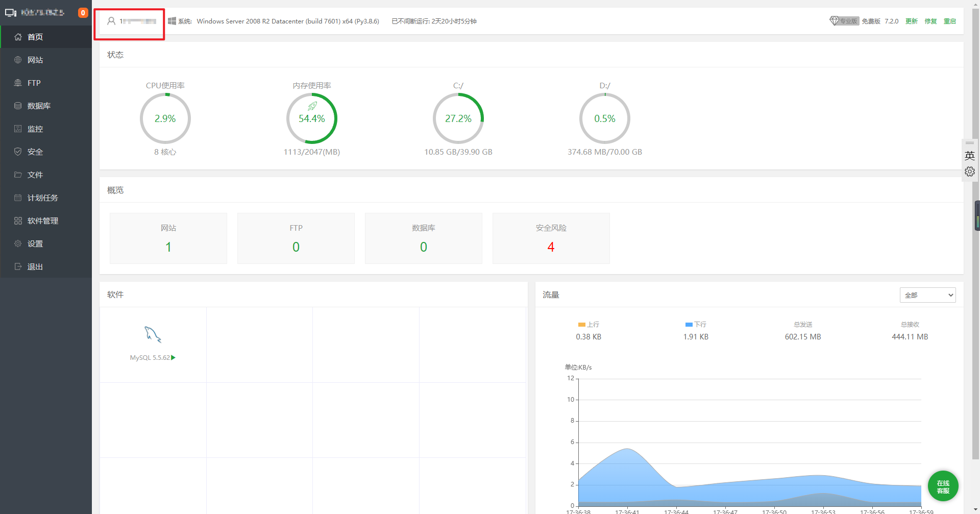980x514 pixels.
Task: Open the 数据库 database menu item
Action: click(x=46, y=106)
